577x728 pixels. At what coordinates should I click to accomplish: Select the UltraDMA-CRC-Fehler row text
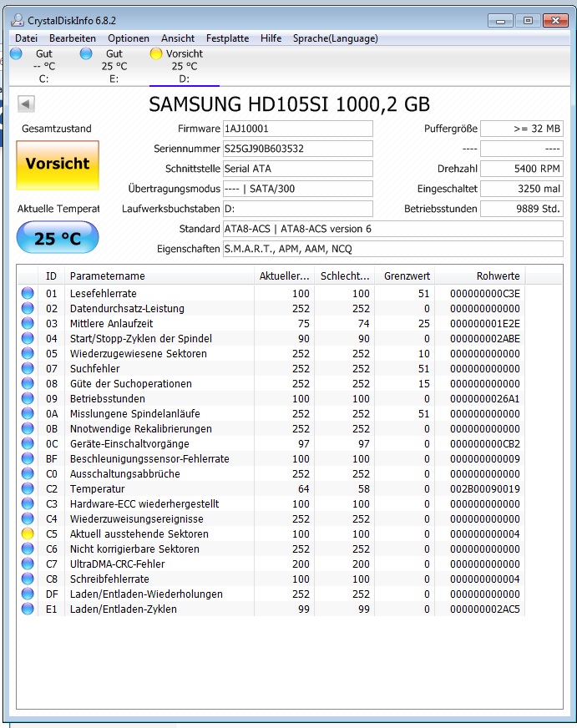118,564
